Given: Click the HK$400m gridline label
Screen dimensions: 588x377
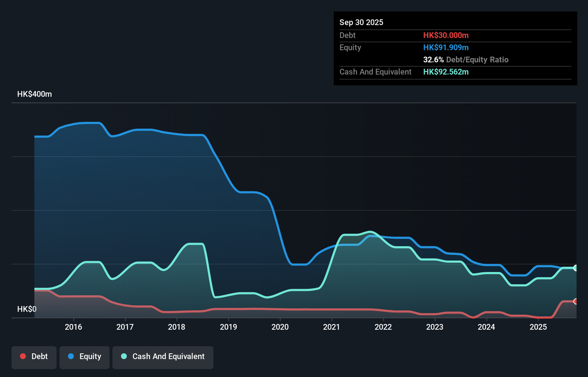Looking at the screenshot, I should click(34, 94).
